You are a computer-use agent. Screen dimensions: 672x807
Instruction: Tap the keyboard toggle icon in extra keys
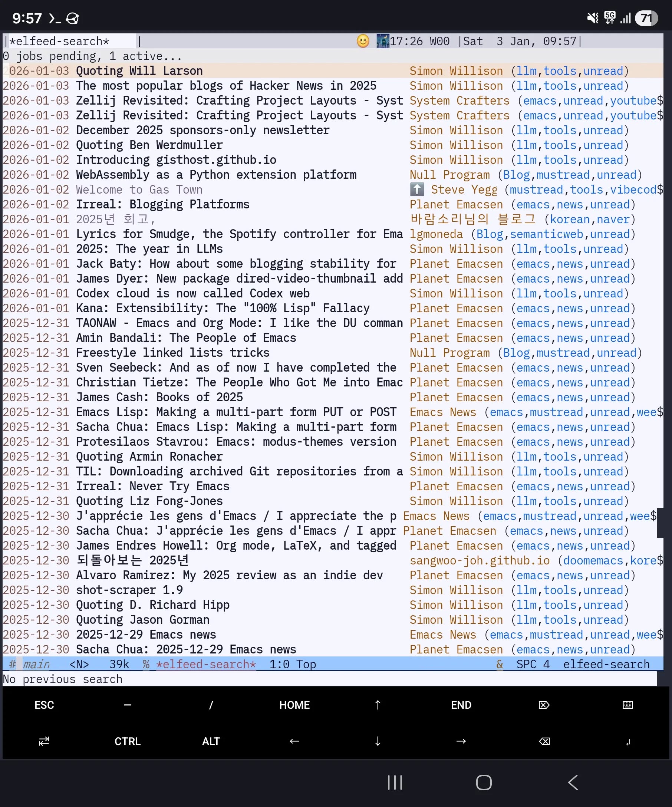point(627,705)
